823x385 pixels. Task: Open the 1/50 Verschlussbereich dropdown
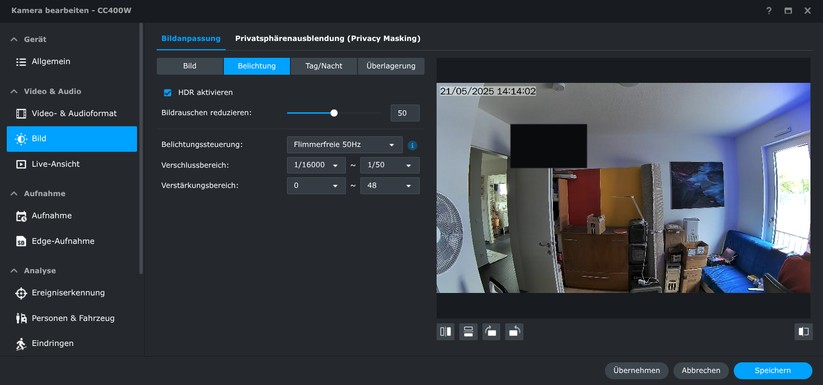[389, 165]
